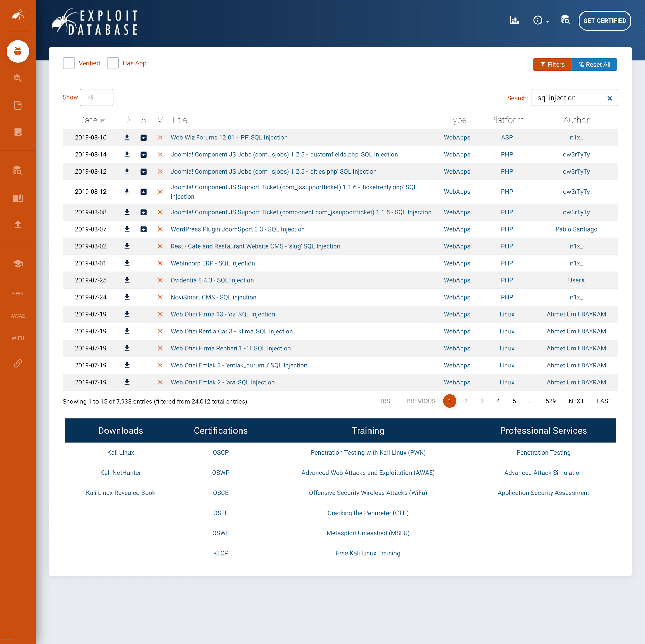The height and width of the screenshot is (644, 645).
Task: Click the GET CERTIFIED button
Action: point(604,21)
